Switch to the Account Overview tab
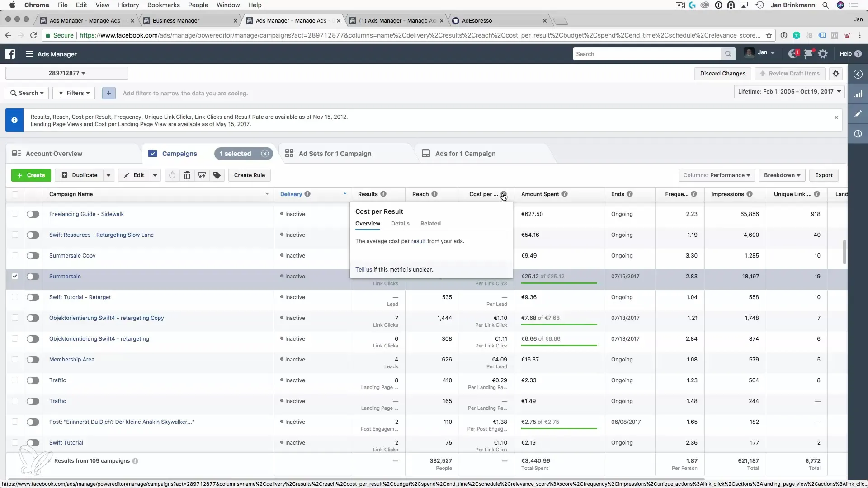 point(54,154)
